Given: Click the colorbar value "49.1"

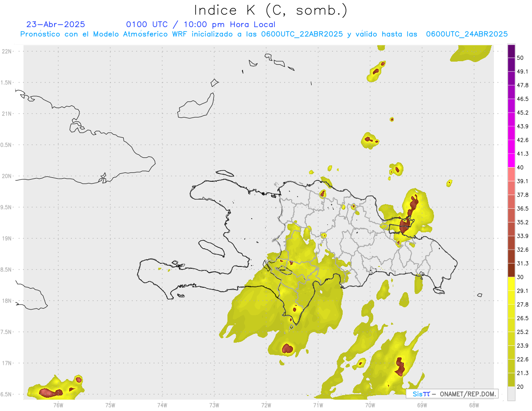Looking at the screenshot, I should tap(522, 71).
